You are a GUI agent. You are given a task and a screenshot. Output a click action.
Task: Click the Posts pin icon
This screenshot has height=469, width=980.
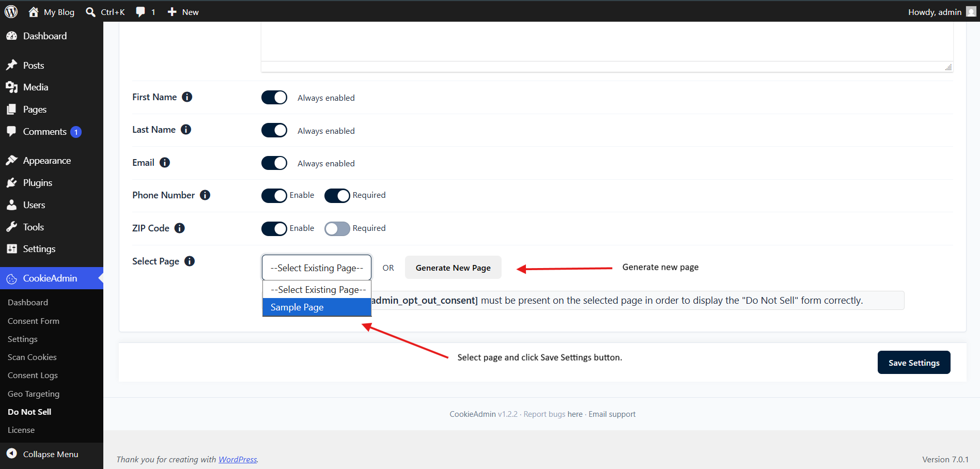click(11, 65)
